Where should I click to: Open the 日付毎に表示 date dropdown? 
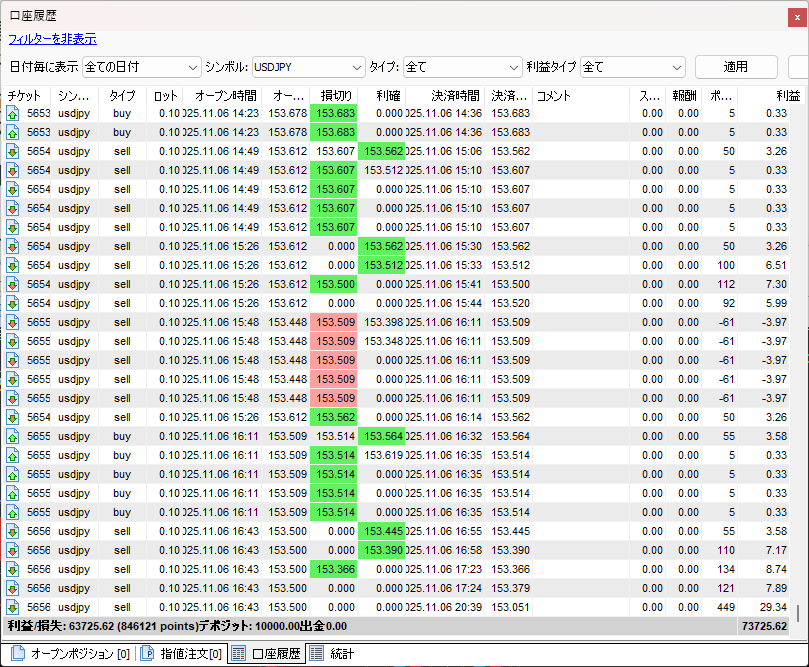click(x=140, y=67)
